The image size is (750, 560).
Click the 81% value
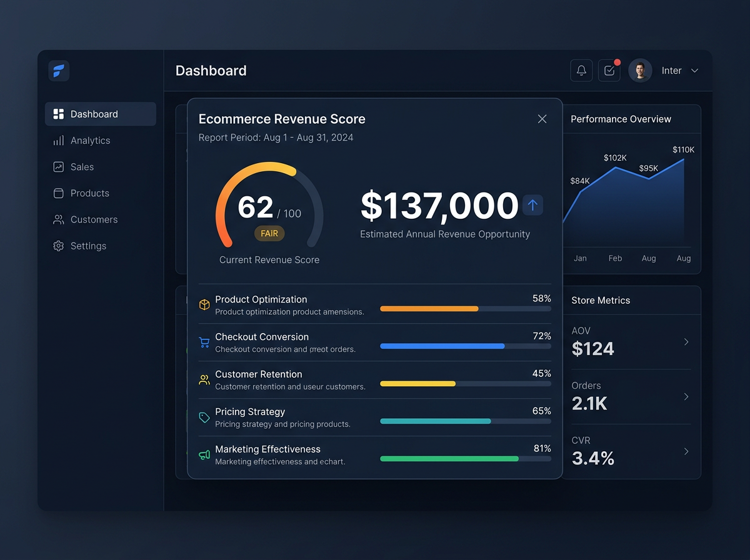point(542,449)
